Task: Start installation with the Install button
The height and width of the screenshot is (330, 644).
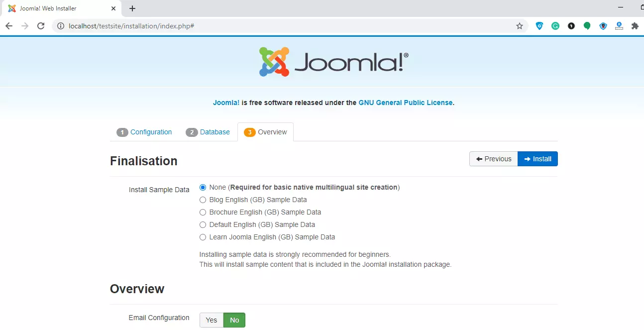Action: coord(537,159)
